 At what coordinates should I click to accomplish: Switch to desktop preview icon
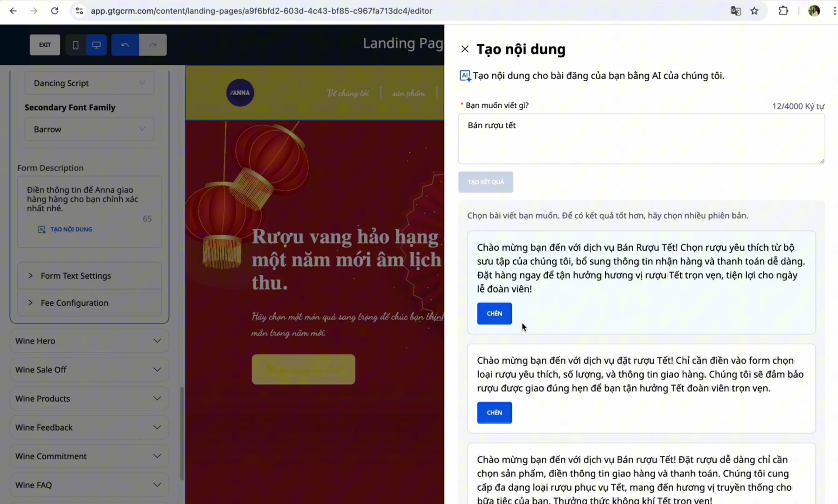(97, 45)
